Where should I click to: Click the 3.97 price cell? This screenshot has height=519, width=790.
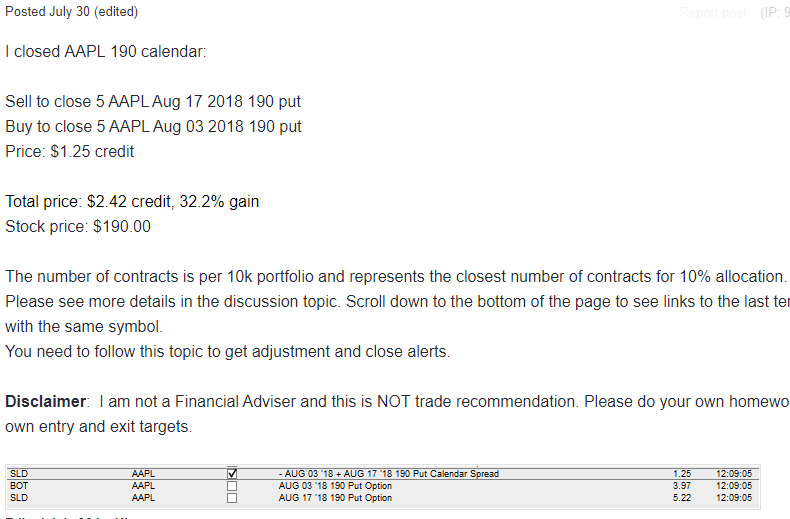click(682, 486)
